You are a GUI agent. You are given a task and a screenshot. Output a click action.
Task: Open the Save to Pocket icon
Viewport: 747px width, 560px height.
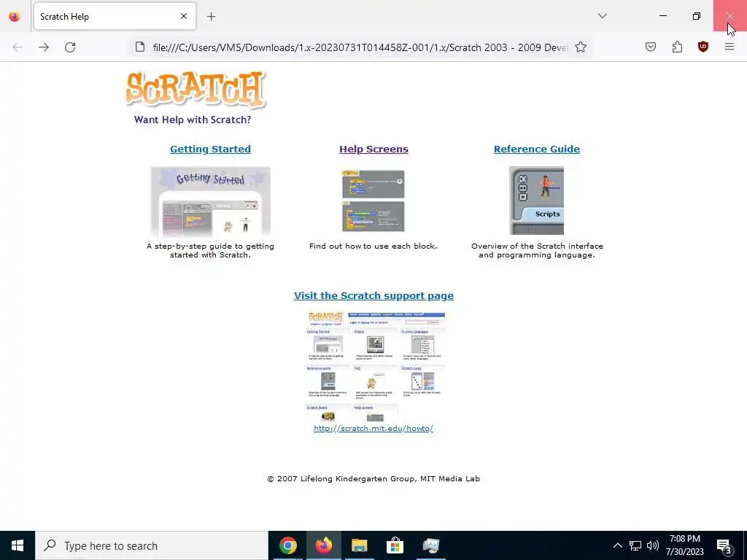pos(651,47)
